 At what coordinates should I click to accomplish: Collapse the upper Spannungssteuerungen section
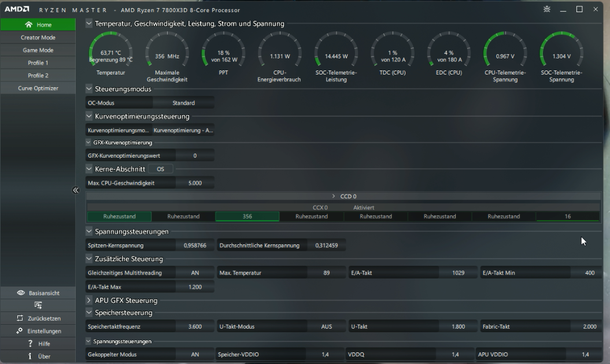click(88, 231)
